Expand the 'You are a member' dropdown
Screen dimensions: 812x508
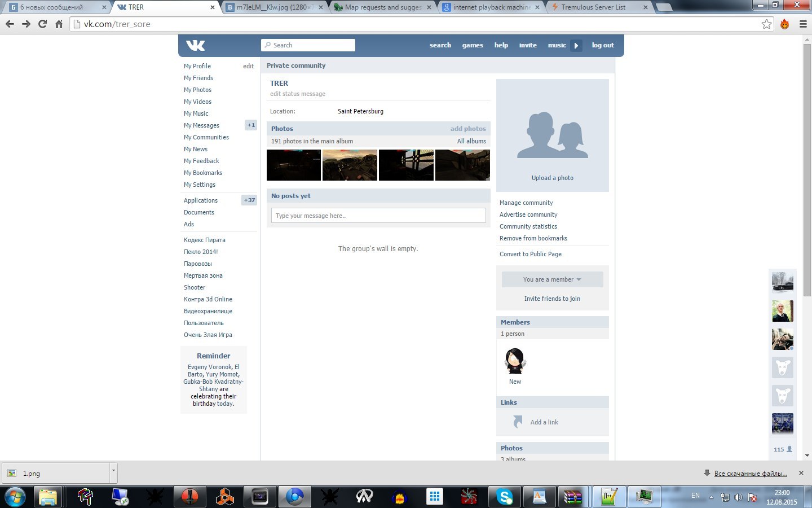[552, 279]
